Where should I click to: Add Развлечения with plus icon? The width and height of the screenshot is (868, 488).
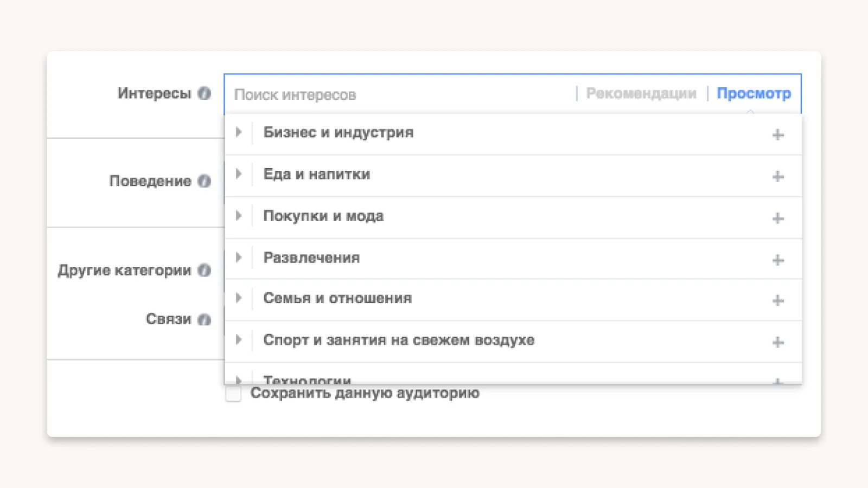[778, 260]
